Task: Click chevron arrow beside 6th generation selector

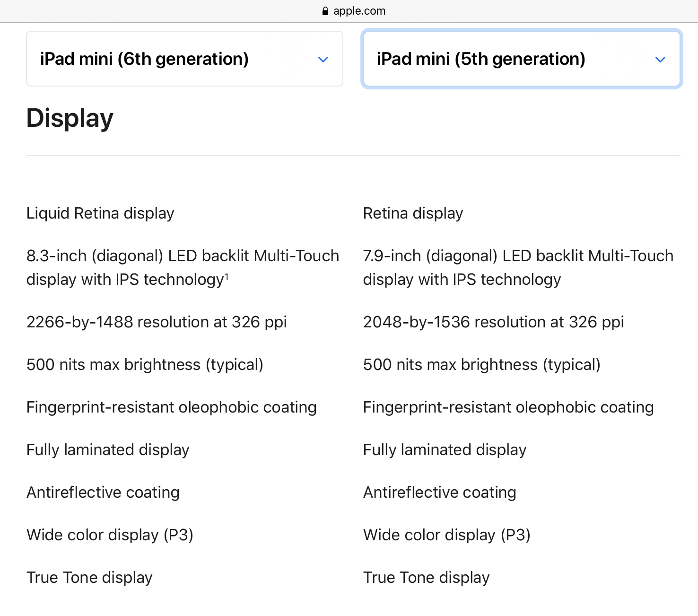Action: click(323, 60)
